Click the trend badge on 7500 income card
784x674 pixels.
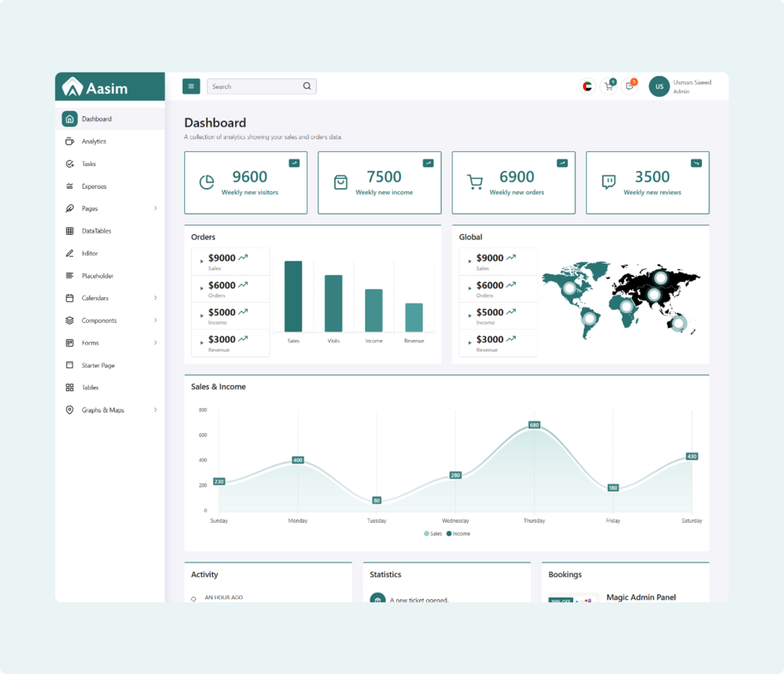tap(428, 163)
